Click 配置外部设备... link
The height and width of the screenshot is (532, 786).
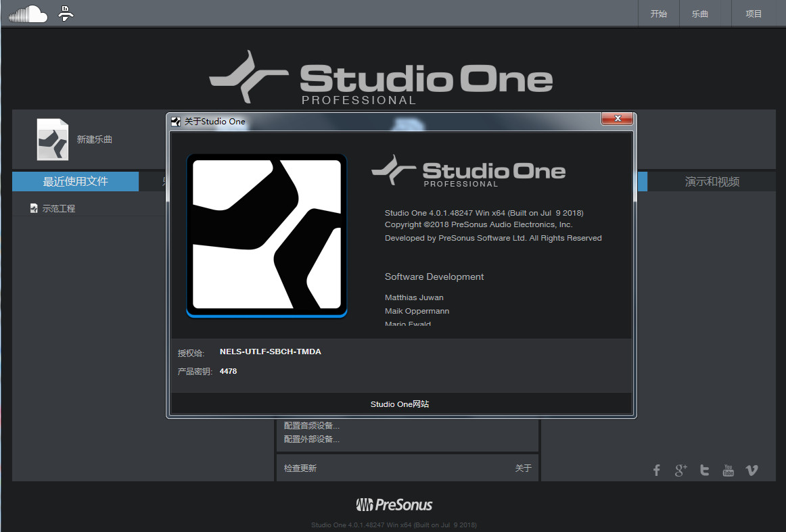click(x=312, y=439)
